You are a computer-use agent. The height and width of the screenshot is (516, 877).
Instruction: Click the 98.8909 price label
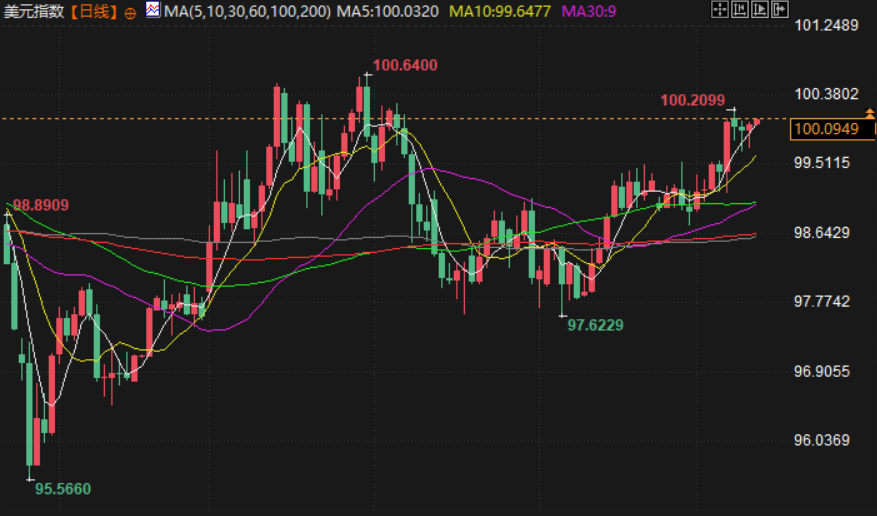41,205
